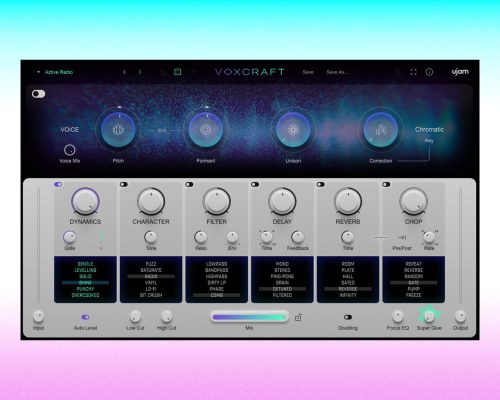Image resolution: width=500 pixels, height=400 pixels.
Task: Enable the Character module switch
Action: coord(124,184)
